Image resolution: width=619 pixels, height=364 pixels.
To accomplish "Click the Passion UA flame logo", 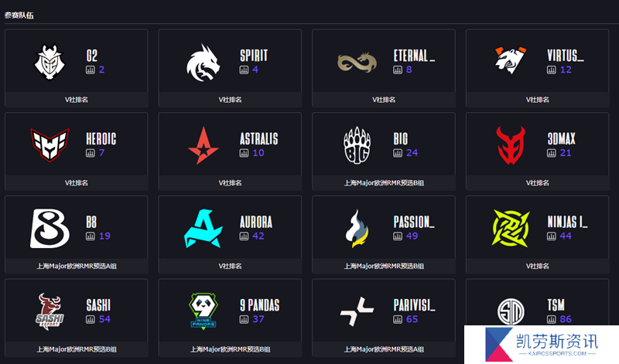I will 357,228.
